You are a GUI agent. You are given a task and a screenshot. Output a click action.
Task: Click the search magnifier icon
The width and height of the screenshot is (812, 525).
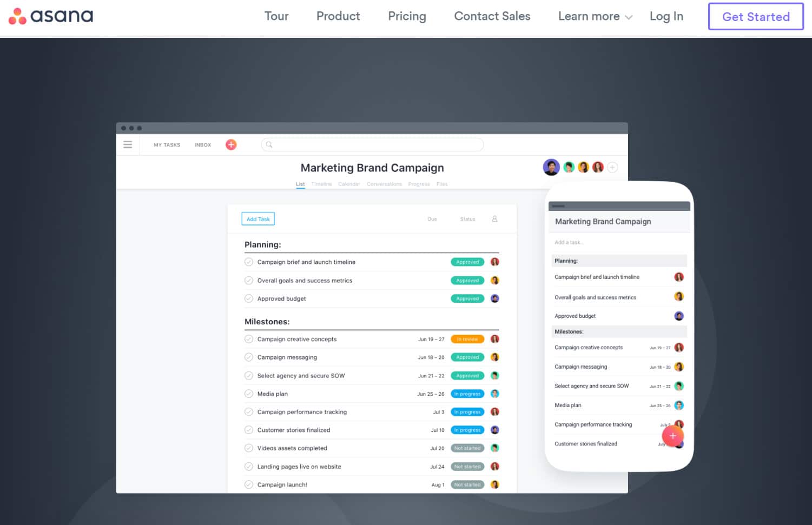point(269,144)
